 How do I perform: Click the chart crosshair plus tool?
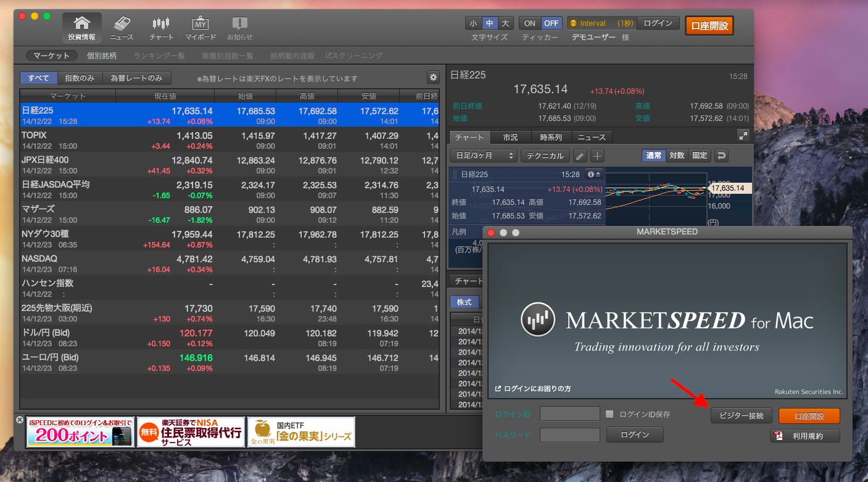[x=597, y=156]
